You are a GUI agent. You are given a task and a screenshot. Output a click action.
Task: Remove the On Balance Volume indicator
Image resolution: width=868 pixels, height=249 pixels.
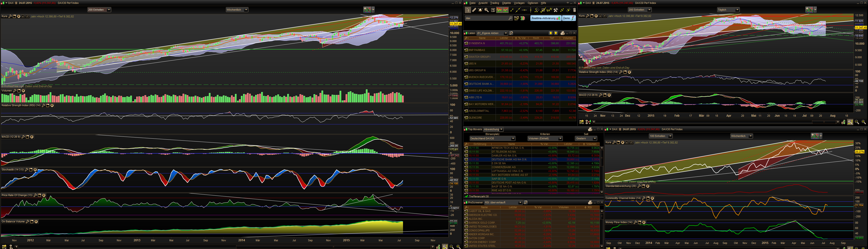pos(36,222)
